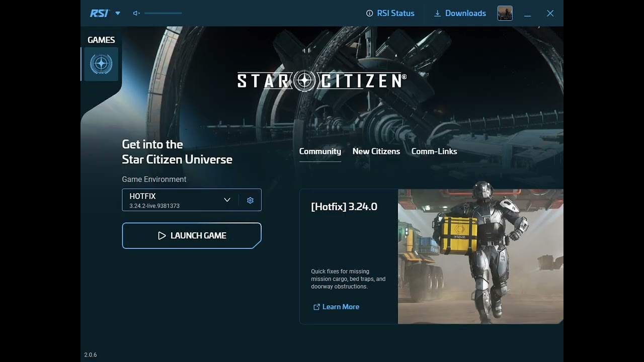Open RSI Status page
Image resolution: width=644 pixels, height=362 pixels.
click(390, 13)
